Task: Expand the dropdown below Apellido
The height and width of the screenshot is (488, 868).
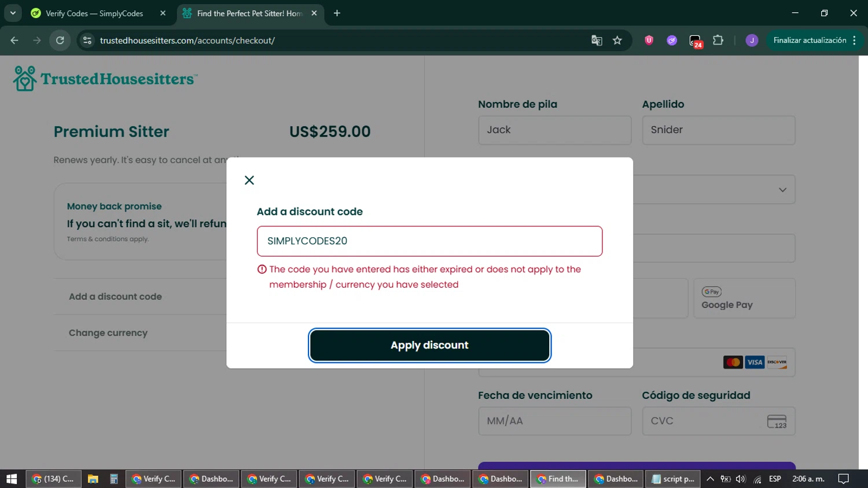Action: point(782,190)
